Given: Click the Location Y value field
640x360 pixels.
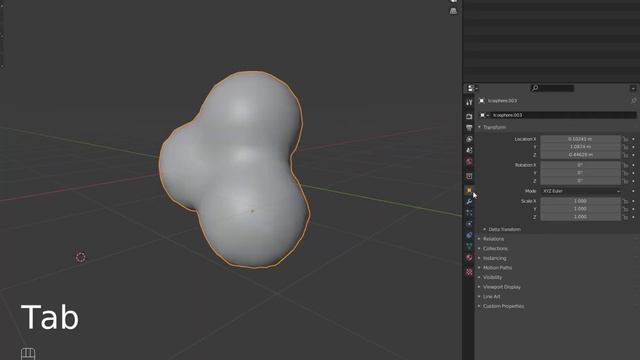Looking at the screenshot, I should (x=580, y=147).
